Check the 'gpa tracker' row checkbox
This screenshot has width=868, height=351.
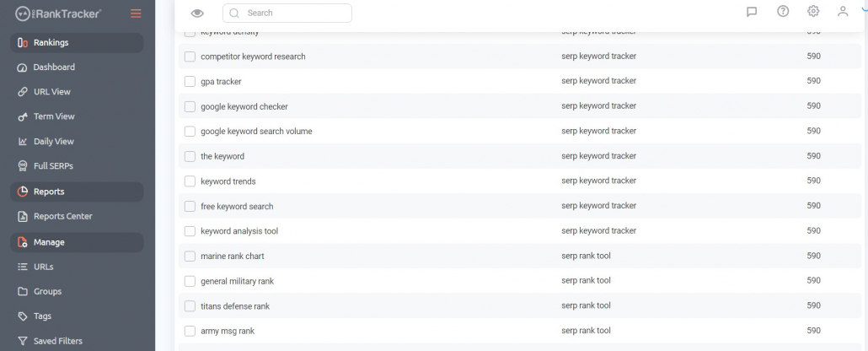click(x=190, y=82)
